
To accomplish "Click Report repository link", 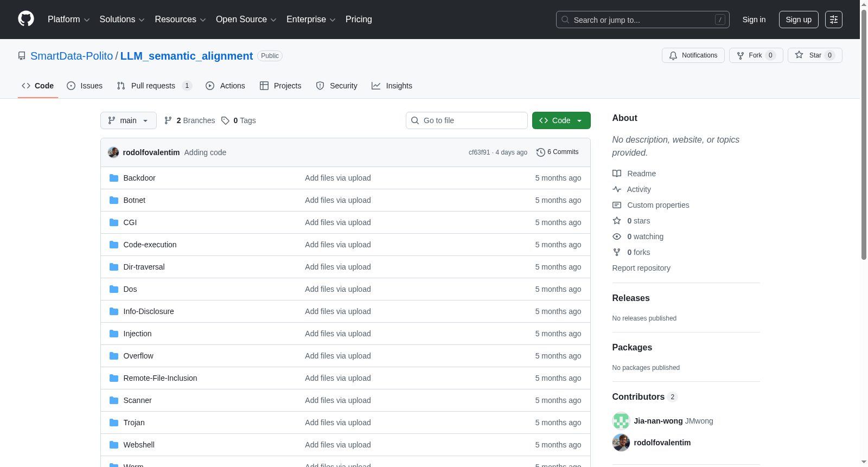I will pyautogui.click(x=641, y=268).
